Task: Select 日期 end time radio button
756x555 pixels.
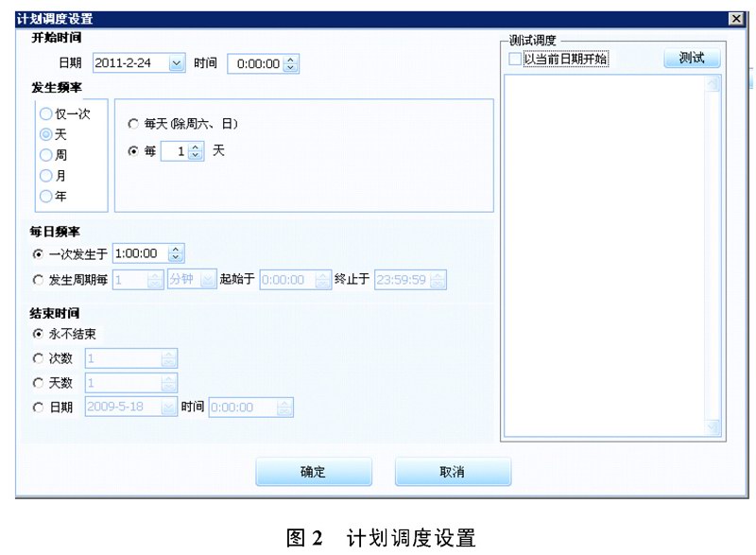Action: 38,408
